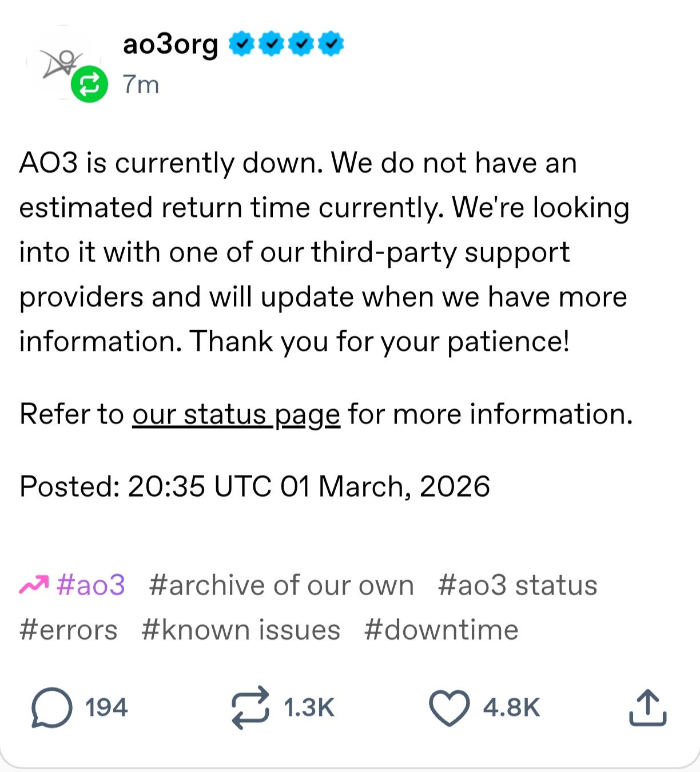Open the #ao3 status tag
Screen dimensions: 700x772
[517, 584]
